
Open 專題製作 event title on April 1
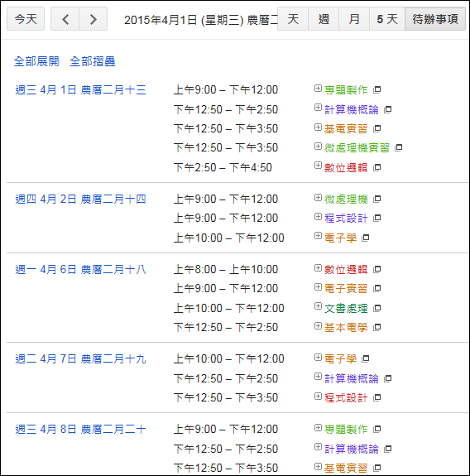click(x=346, y=90)
